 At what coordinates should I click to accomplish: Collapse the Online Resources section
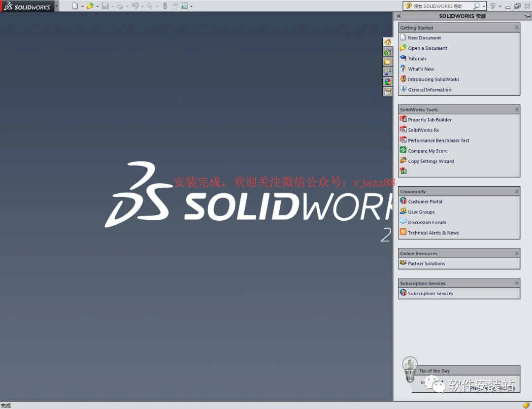point(516,254)
